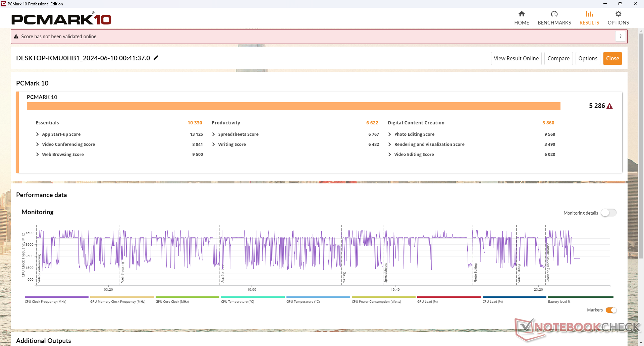This screenshot has height=346, width=644.
Task: Click the Writing marker in chart
Action: coord(344,278)
